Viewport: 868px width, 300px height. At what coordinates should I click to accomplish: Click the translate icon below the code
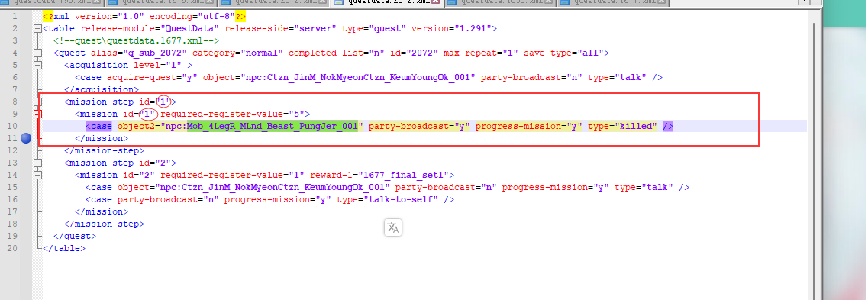coord(393,227)
